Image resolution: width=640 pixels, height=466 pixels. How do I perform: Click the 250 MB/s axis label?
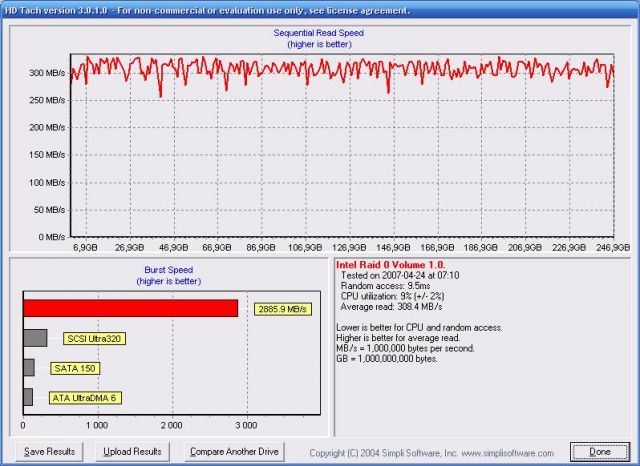(47, 100)
